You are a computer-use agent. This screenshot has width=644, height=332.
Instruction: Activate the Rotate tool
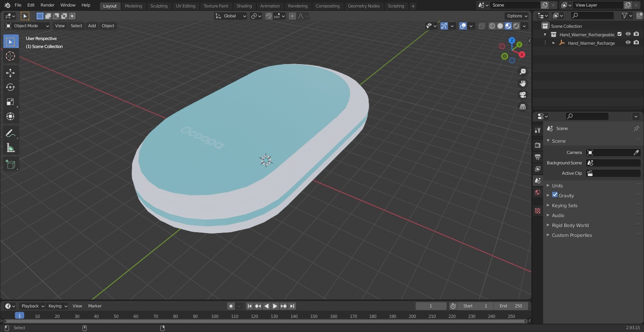[x=10, y=87]
